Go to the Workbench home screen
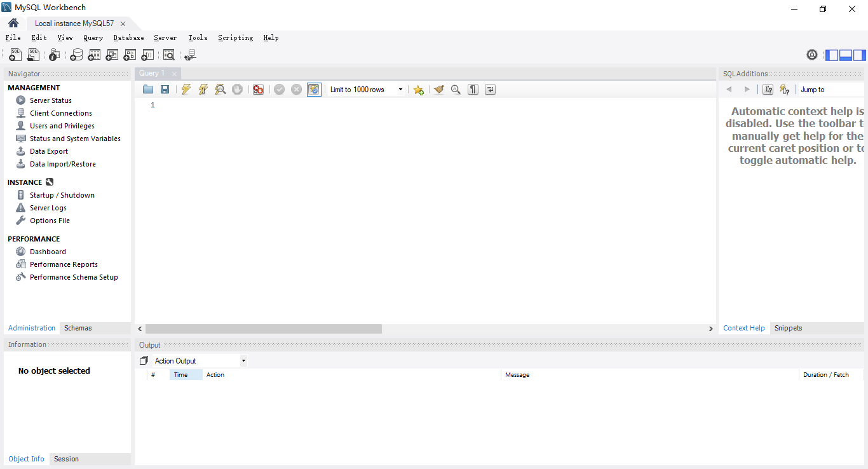Image resolution: width=868 pixels, height=469 pixels. click(x=13, y=24)
